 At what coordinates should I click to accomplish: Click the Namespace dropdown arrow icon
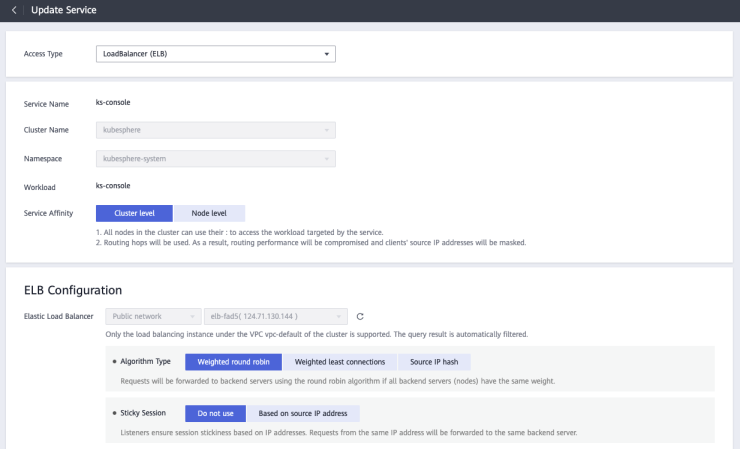pyautogui.click(x=326, y=158)
